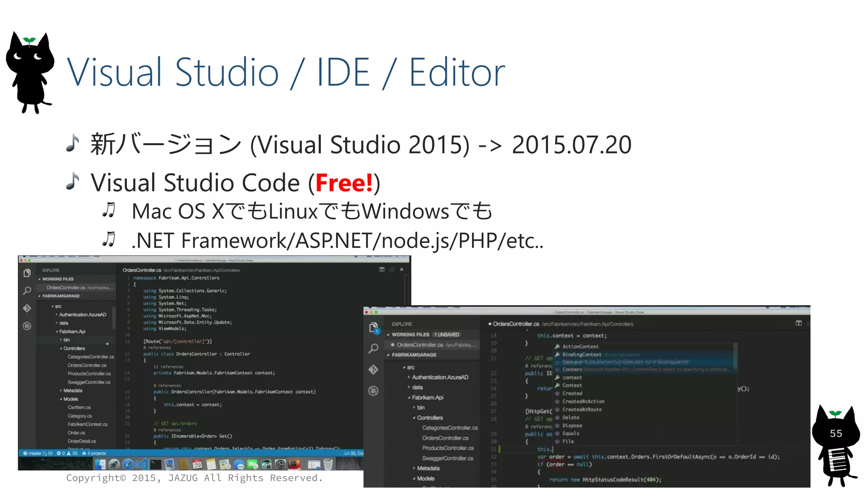Open Order.cs in the Models folder
The height and width of the screenshot is (488, 868).
pyautogui.click(x=76, y=433)
